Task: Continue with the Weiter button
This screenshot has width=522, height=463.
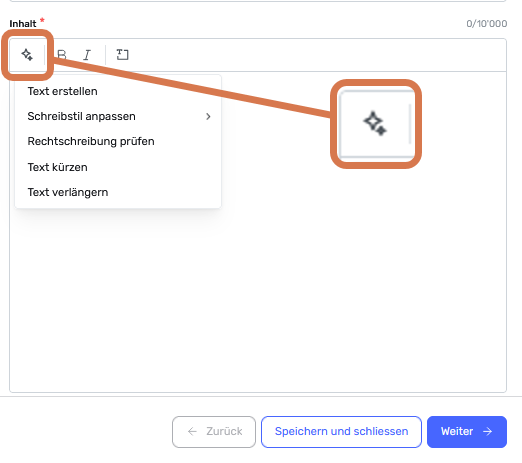Action: click(467, 432)
